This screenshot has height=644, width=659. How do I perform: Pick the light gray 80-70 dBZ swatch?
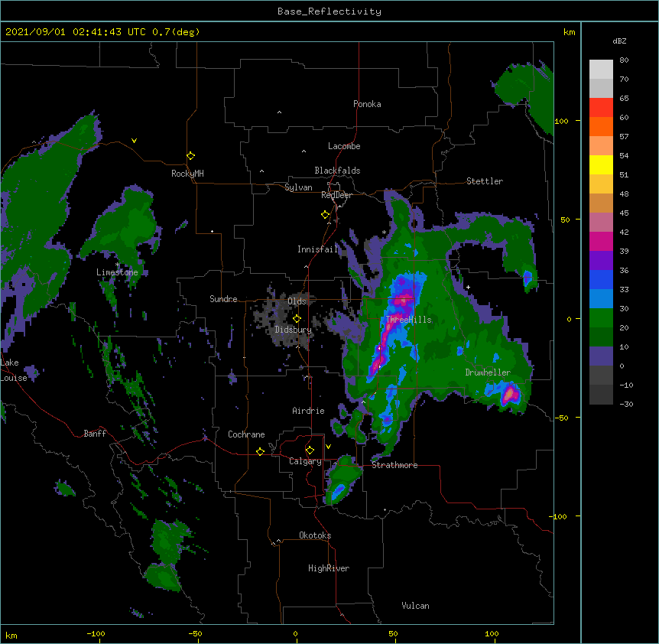[601, 70]
